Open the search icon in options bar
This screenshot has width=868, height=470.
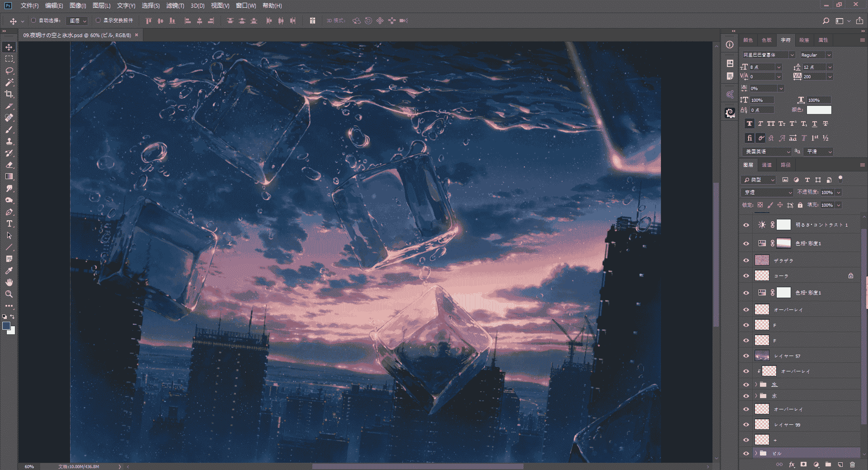pos(826,21)
